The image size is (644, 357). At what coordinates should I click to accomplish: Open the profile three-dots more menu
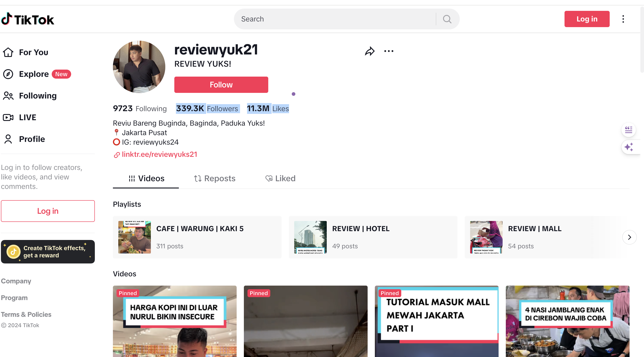(388, 51)
